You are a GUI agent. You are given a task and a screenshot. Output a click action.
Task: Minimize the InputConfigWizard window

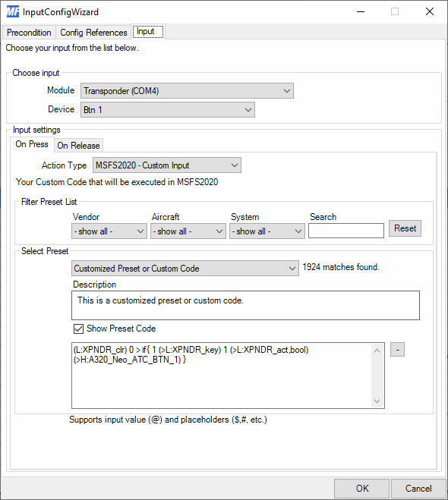[361, 12]
